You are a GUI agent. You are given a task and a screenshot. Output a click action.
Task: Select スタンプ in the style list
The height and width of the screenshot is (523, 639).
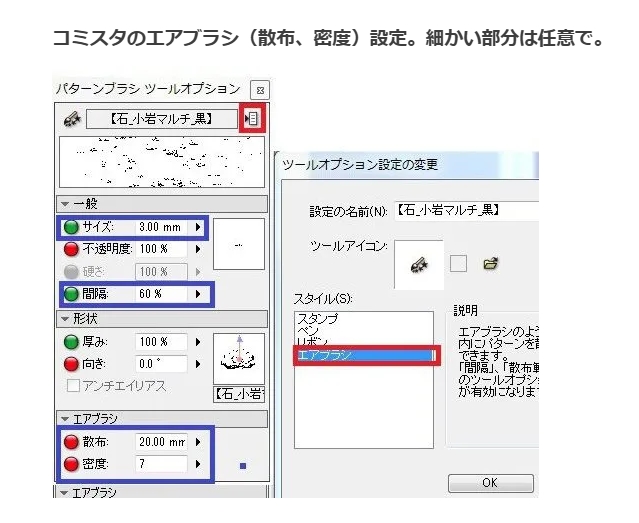coord(318,318)
